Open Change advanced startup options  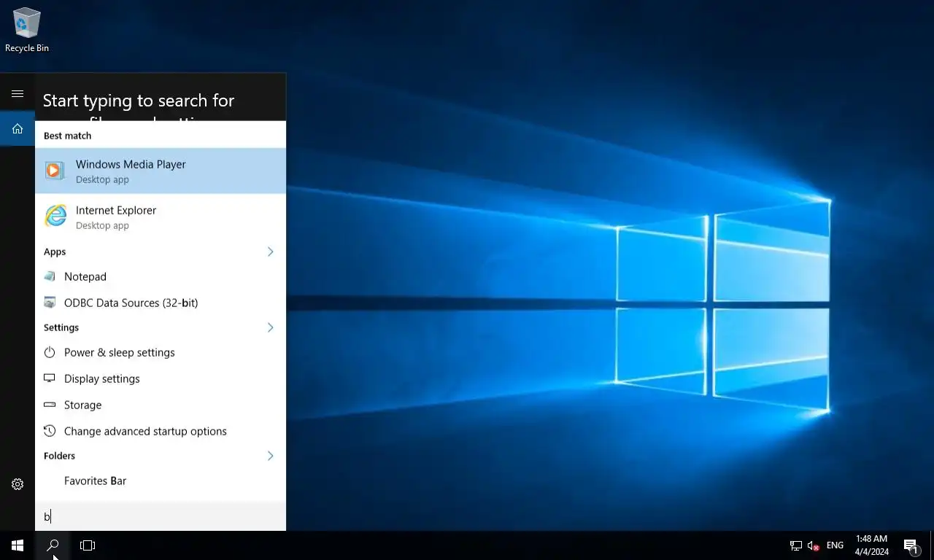(161, 431)
